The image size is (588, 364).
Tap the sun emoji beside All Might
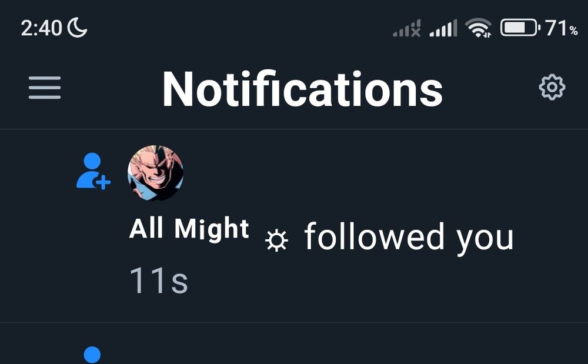(277, 240)
